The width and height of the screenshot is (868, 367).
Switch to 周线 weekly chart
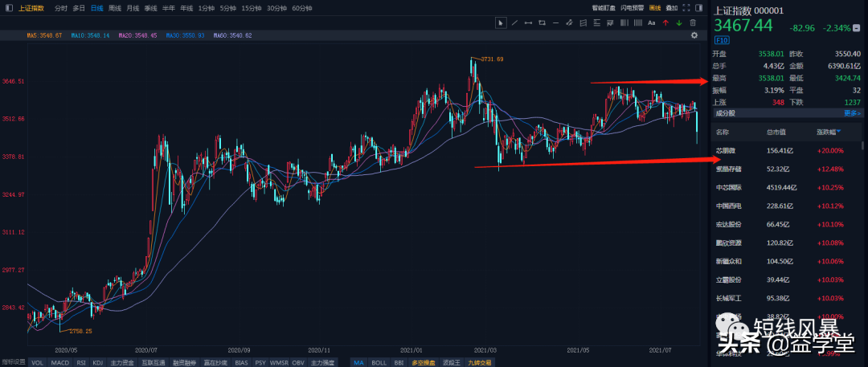114,8
